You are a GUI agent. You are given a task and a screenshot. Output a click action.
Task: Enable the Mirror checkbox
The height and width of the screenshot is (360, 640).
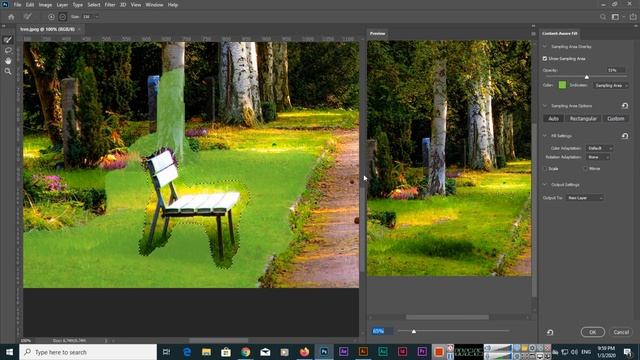point(585,169)
